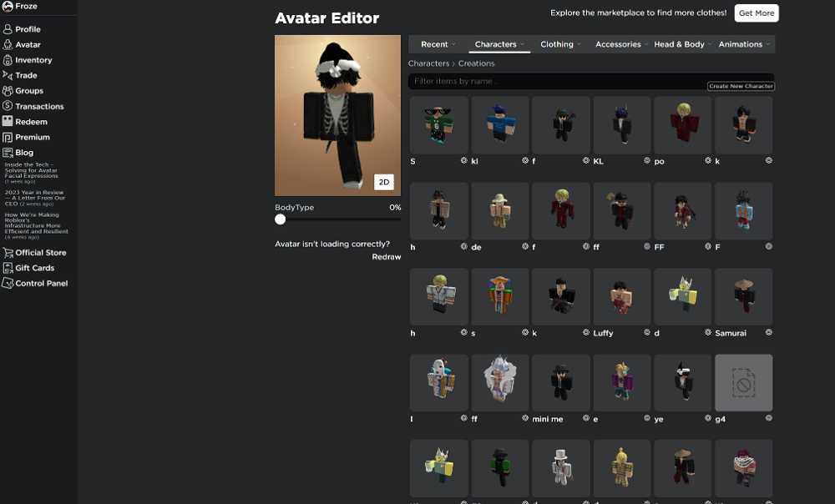
Task: Click the Redeem sidebar icon
Action: tap(8, 122)
